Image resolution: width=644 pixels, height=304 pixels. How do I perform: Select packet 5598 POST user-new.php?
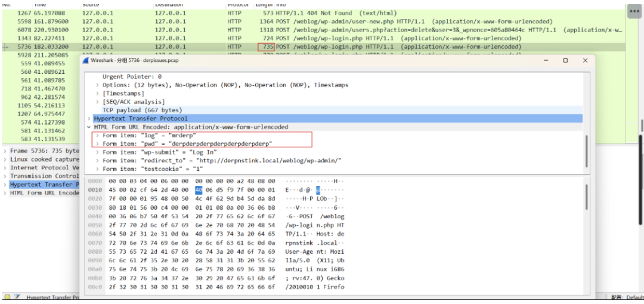[x=313, y=21]
